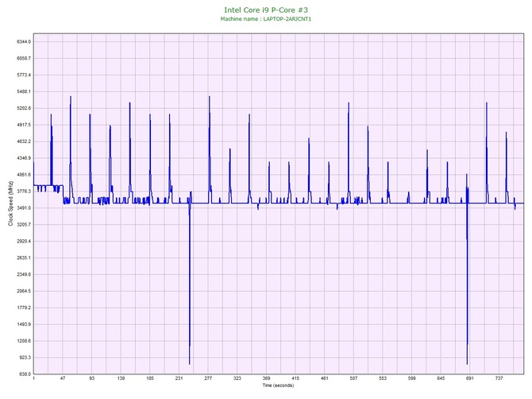
Task: Select the 638.0 y-axis value
Action: tap(25, 374)
